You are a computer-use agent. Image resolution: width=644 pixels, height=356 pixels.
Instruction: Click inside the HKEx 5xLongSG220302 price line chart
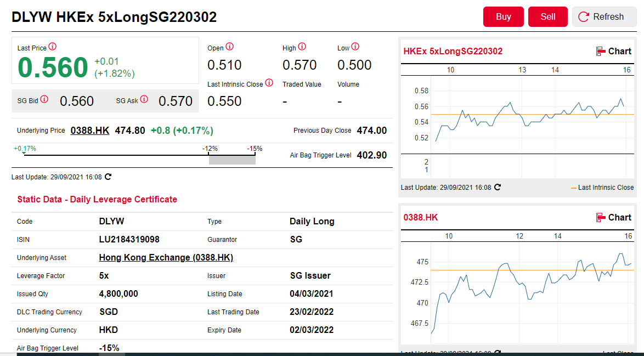click(x=532, y=115)
